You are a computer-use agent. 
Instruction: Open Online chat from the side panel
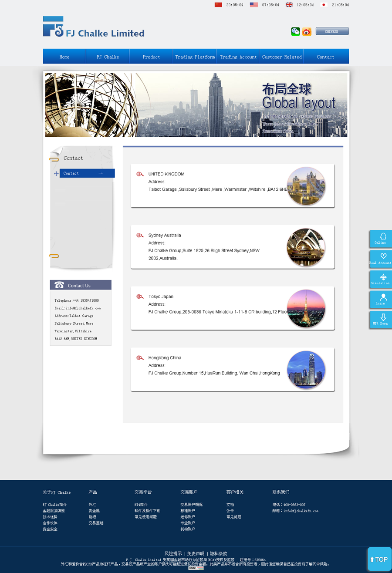click(x=381, y=239)
